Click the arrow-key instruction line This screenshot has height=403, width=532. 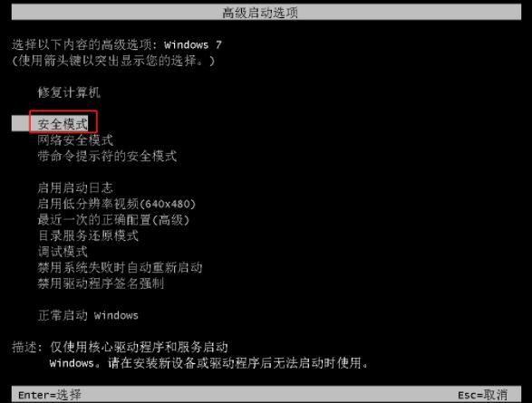(113, 61)
